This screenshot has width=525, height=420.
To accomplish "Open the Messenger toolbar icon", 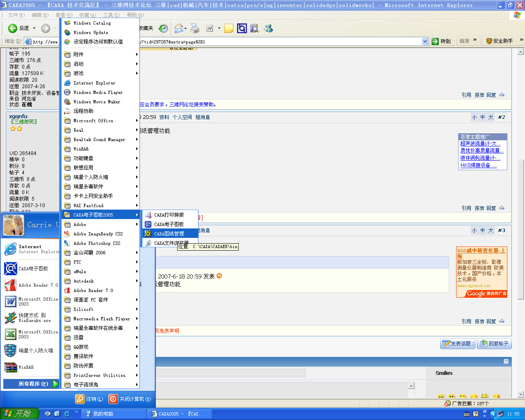I will pos(269,28).
